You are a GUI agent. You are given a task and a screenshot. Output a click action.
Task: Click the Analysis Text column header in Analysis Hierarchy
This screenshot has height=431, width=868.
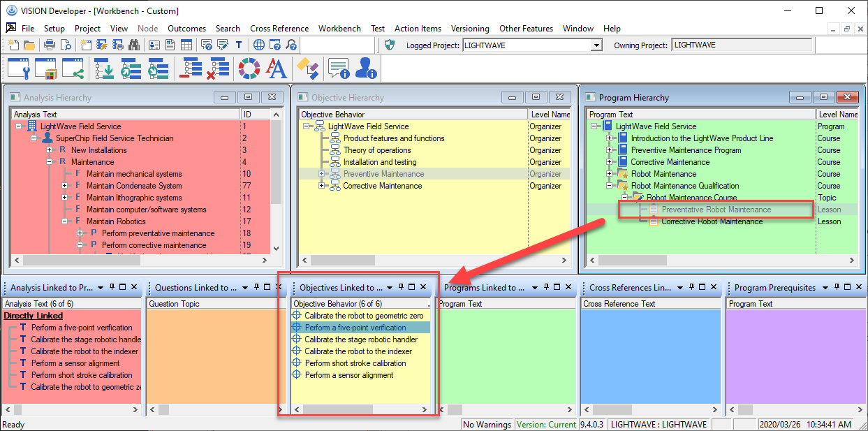click(x=126, y=115)
